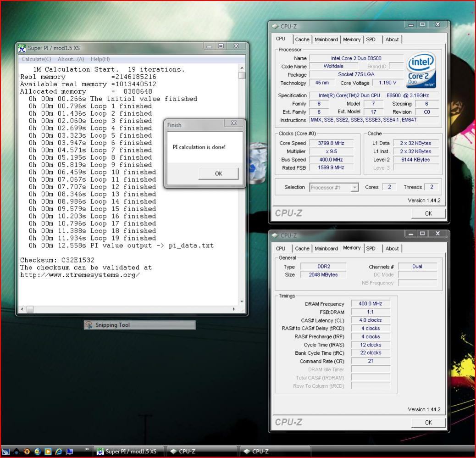Click the Core Voltage value '1.190 V'

(x=387, y=83)
